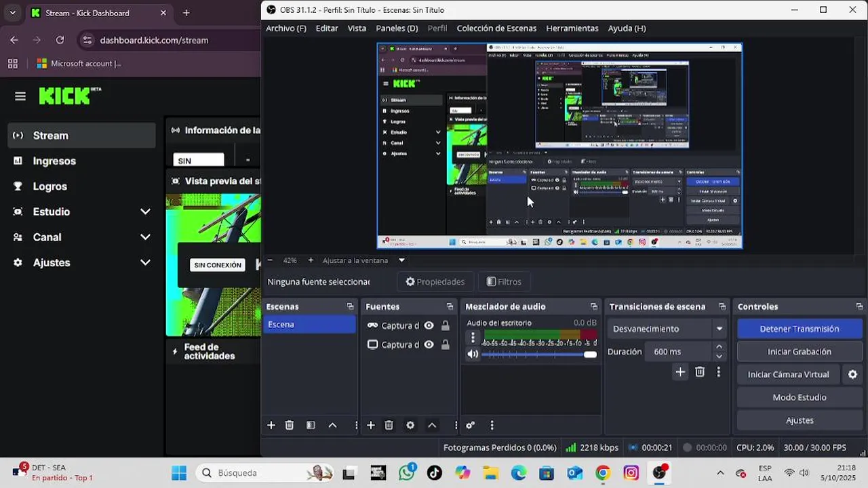Open scene filters icon in Escenas toolbar
The image size is (868, 488).
pos(311,425)
